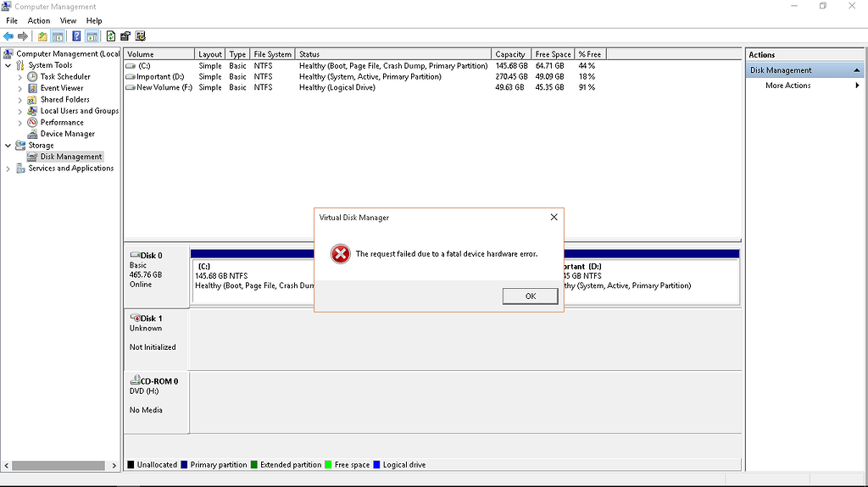
Task: Click the Forward arrow toolbar icon
Action: coord(23,36)
